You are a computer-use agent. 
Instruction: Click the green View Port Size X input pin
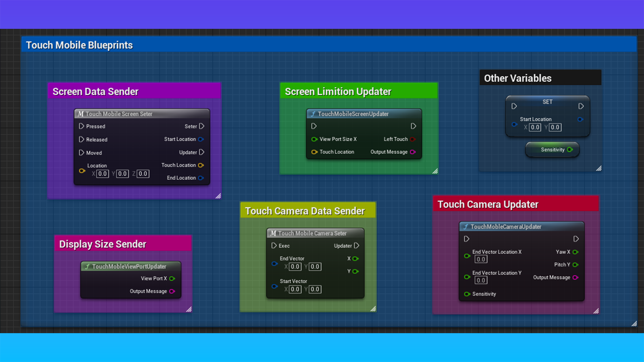coord(314,139)
